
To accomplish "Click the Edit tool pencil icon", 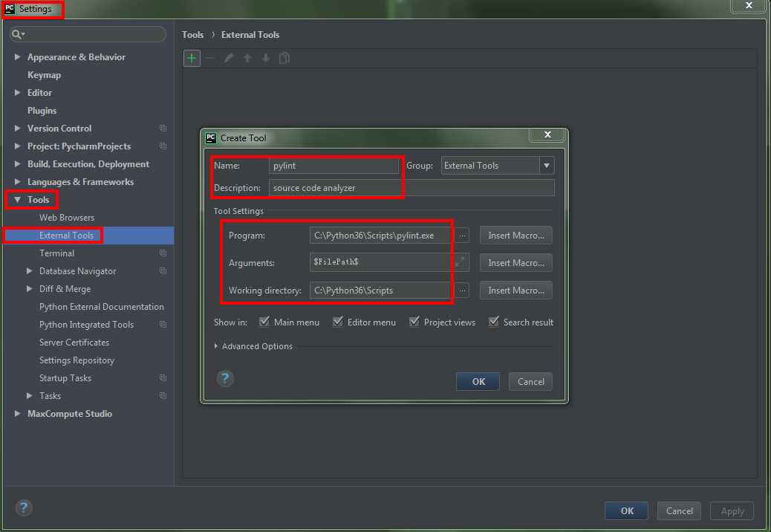I will 229,59.
